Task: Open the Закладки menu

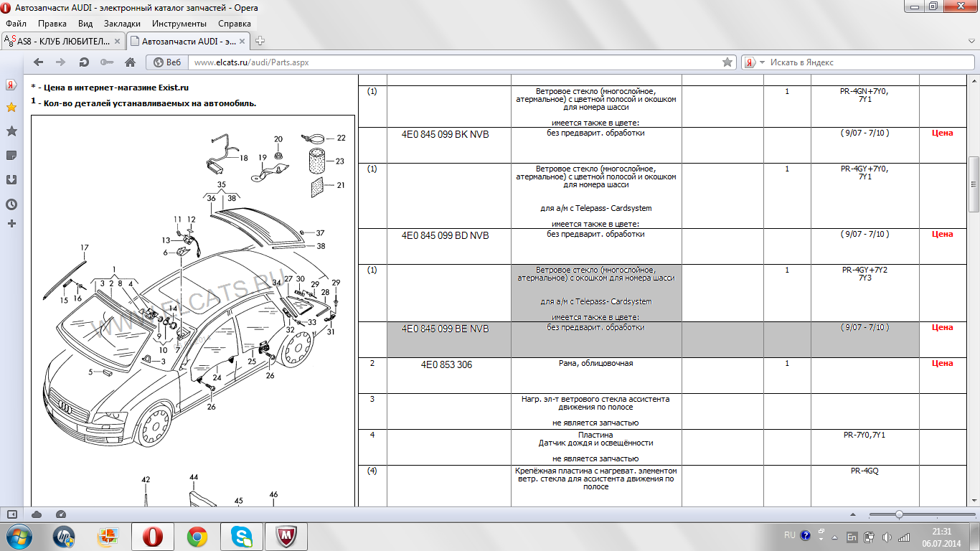Action: tap(121, 24)
